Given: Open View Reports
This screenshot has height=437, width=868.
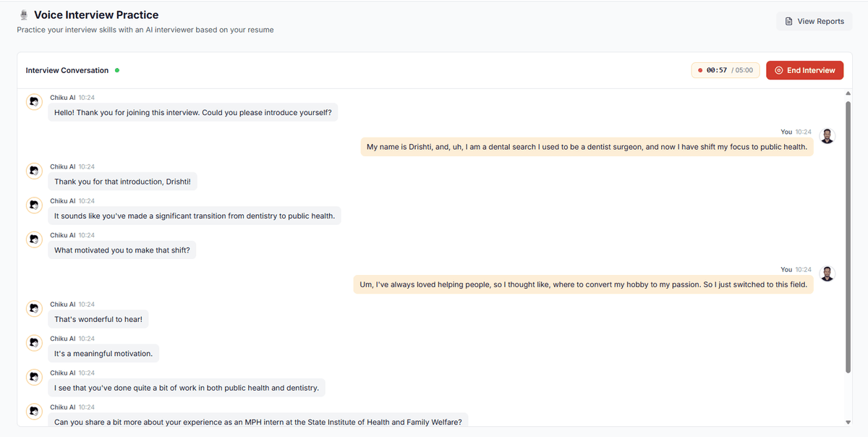Looking at the screenshot, I should 814,21.
